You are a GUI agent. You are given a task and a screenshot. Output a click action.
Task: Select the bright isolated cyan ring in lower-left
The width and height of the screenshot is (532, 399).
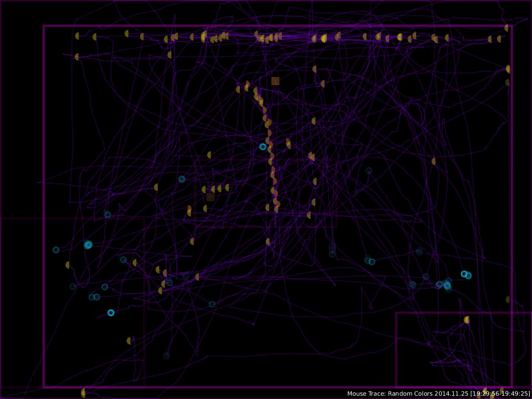tap(111, 313)
